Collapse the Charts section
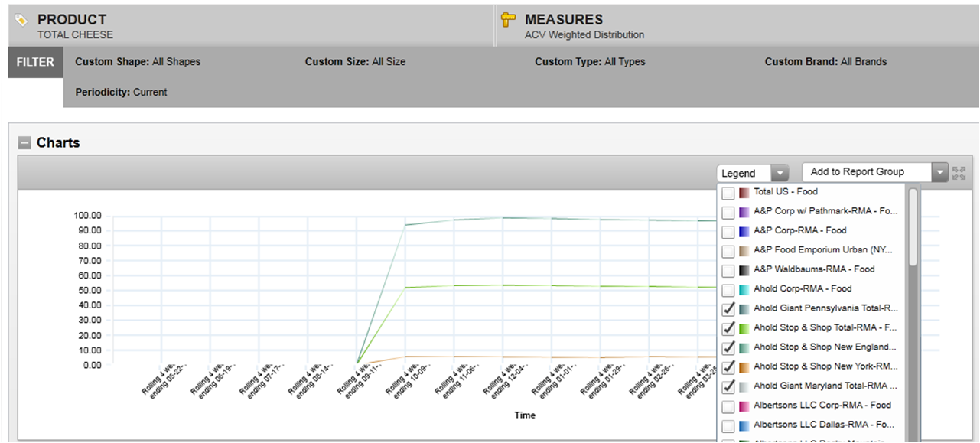Viewport: 980px width, 443px height. pos(24,143)
